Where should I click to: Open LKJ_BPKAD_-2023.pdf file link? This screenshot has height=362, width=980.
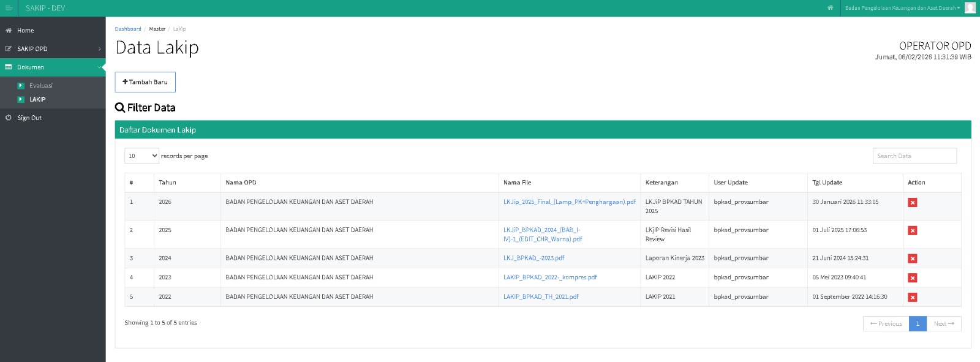[x=533, y=258]
